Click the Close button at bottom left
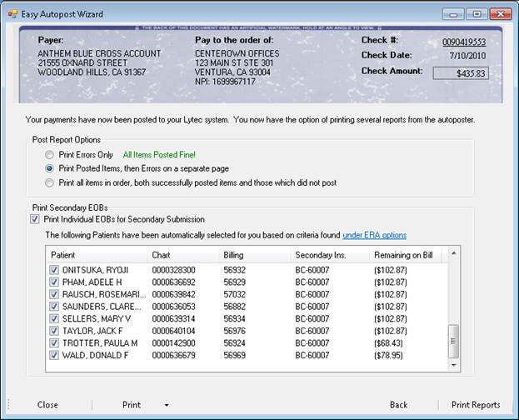Viewport: 519px width, 420px height. (x=47, y=405)
